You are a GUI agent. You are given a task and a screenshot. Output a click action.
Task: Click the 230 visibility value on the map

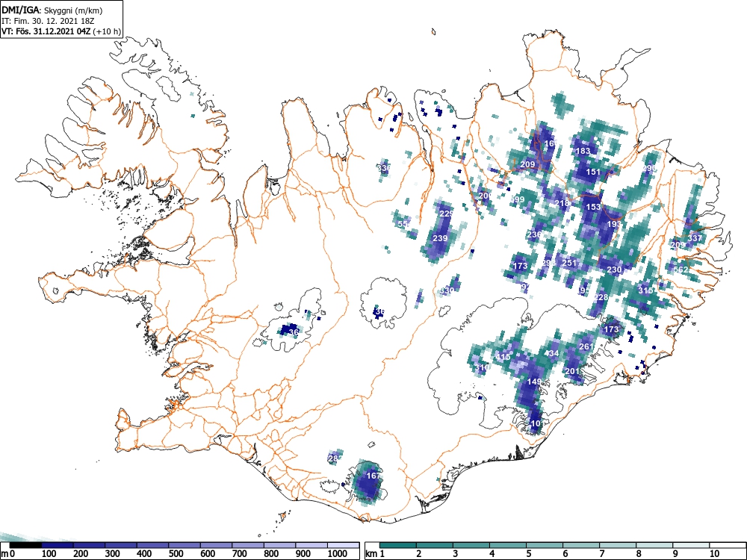[614, 270]
